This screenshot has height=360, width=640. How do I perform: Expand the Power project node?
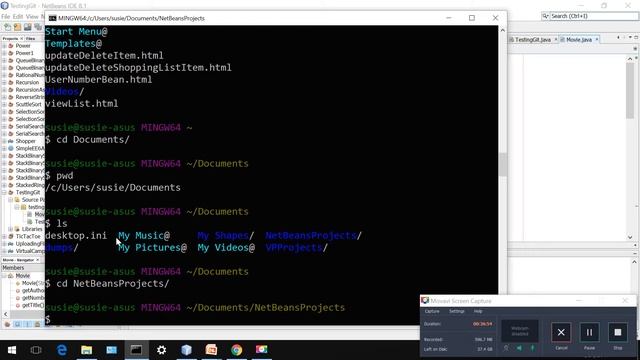pos(4,46)
